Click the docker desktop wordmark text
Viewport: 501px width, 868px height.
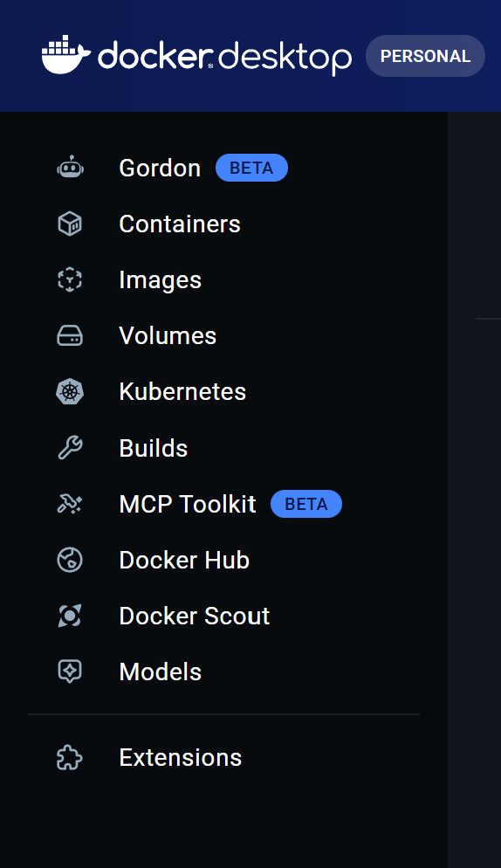coord(225,57)
